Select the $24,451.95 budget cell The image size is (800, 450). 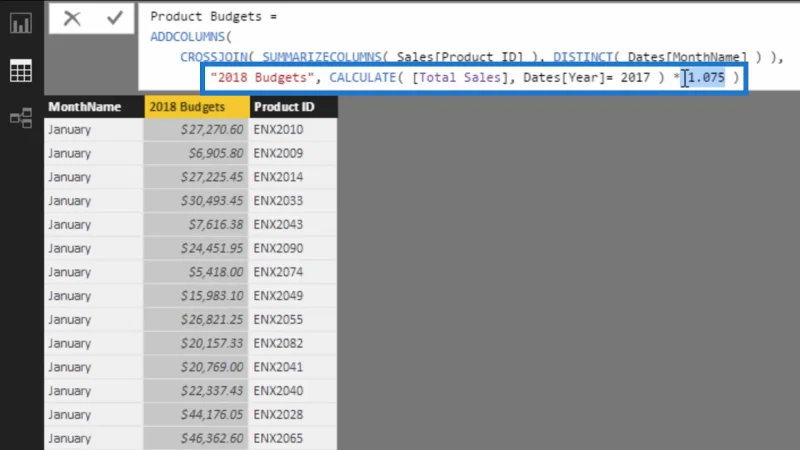click(196, 248)
